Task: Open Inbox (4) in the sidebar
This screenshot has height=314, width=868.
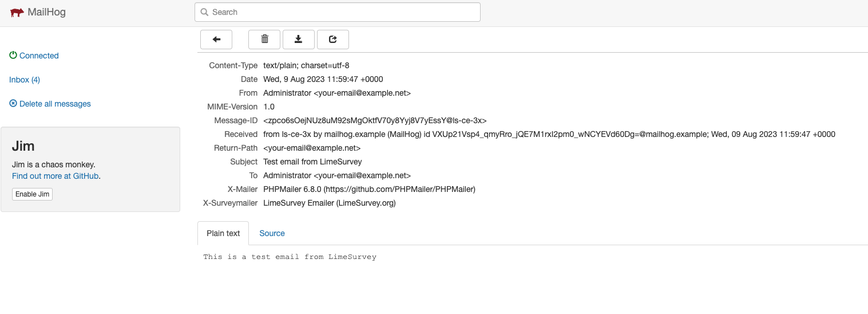Action: (25, 80)
